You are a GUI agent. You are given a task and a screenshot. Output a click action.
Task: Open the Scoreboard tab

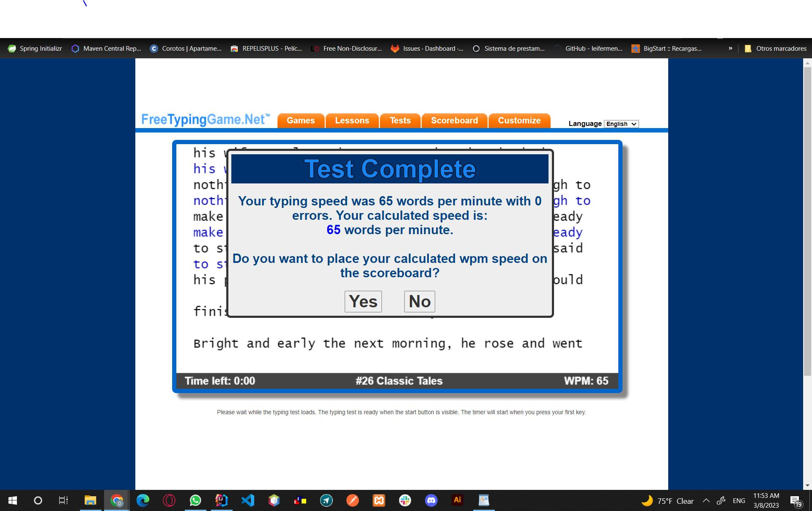[x=454, y=120]
